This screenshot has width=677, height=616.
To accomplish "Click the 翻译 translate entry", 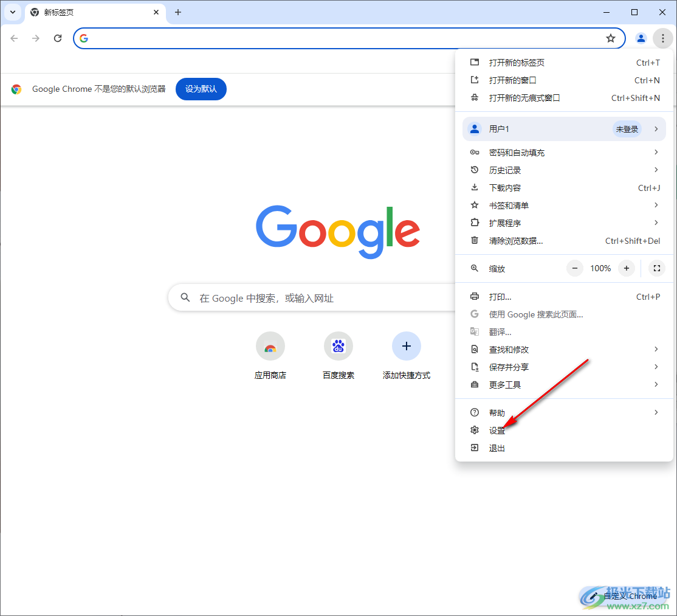I will coord(565,332).
